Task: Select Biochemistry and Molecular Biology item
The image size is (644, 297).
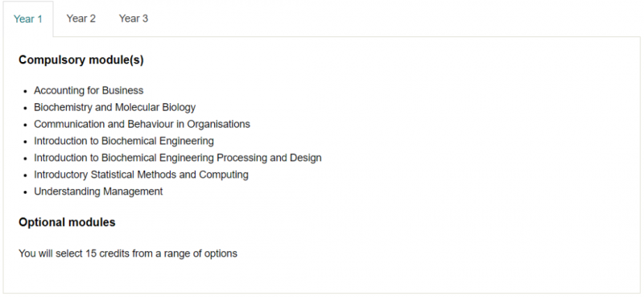Action: pyautogui.click(x=114, y=107)
